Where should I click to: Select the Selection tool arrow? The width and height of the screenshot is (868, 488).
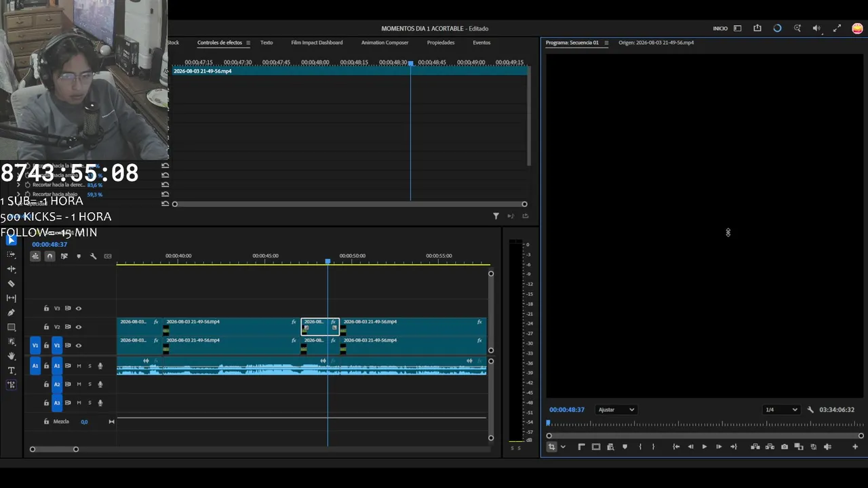(x=12, y=240)
